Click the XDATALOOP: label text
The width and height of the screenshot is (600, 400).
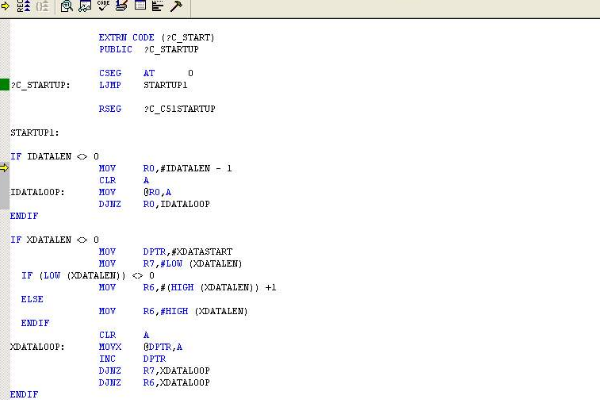click(x=36, y=347)
